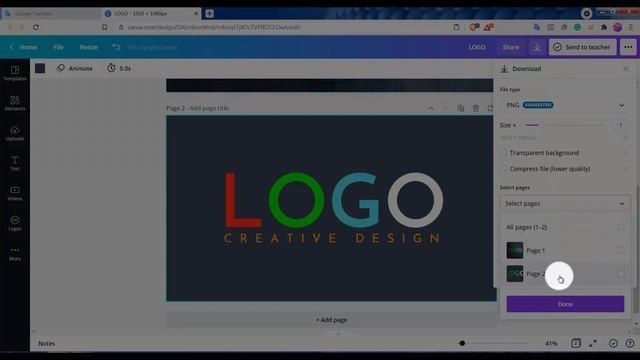Open the Select pages dropdown

[565, 203]
